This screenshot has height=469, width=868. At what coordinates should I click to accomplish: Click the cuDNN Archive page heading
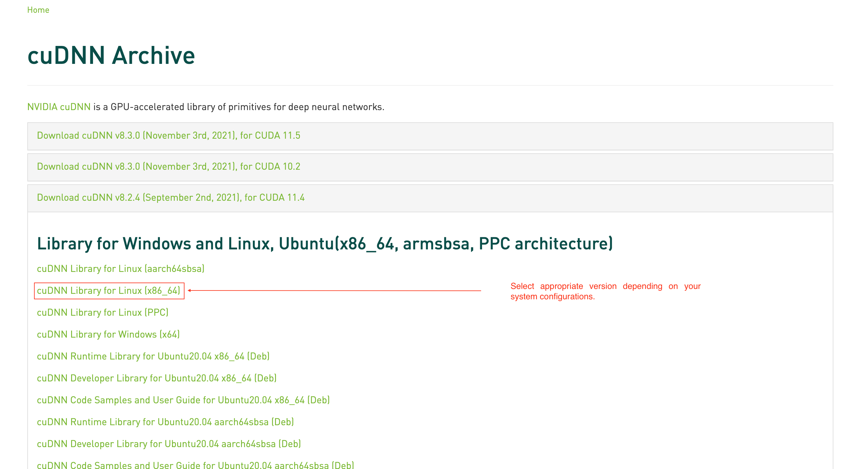111,55
